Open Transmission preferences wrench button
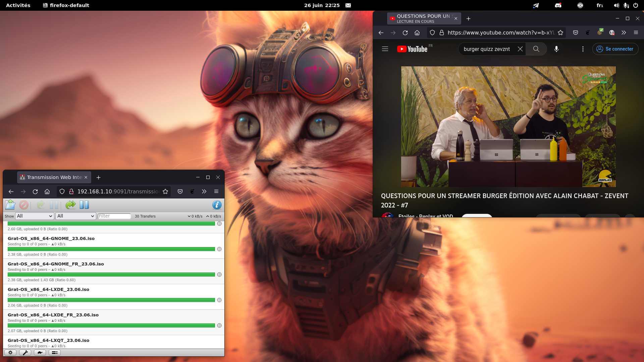 [25, 352]
